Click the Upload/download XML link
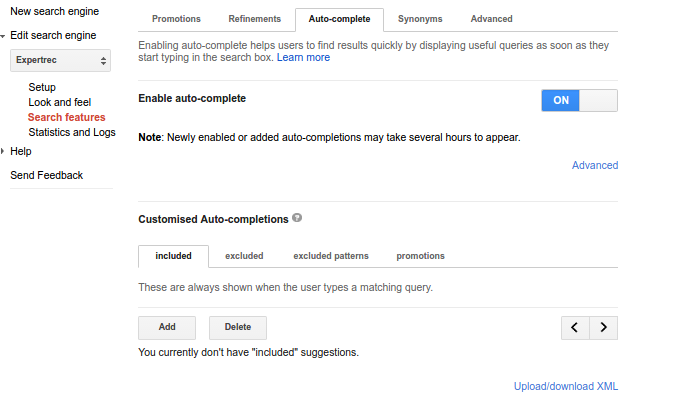Viewport: 679px width, 403px height. coord(565,386)
